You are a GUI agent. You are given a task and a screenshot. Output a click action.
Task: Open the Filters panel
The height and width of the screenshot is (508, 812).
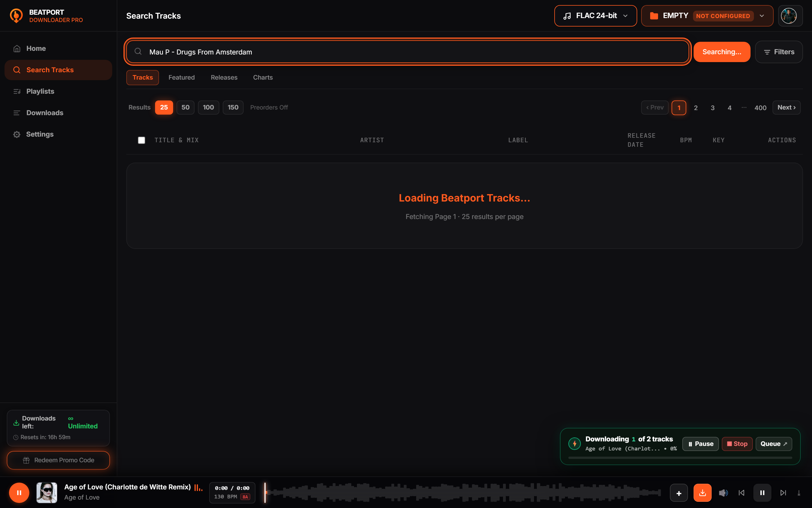click(x=779, y=52)
